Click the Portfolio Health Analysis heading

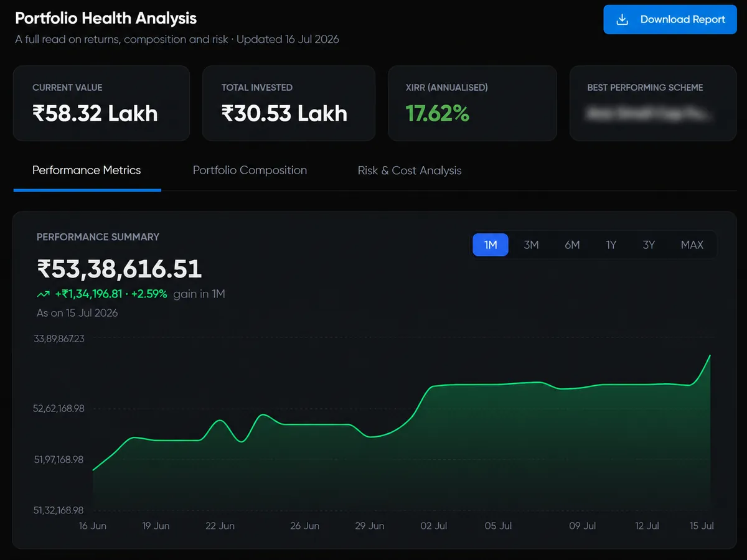[x=106, y=18]
